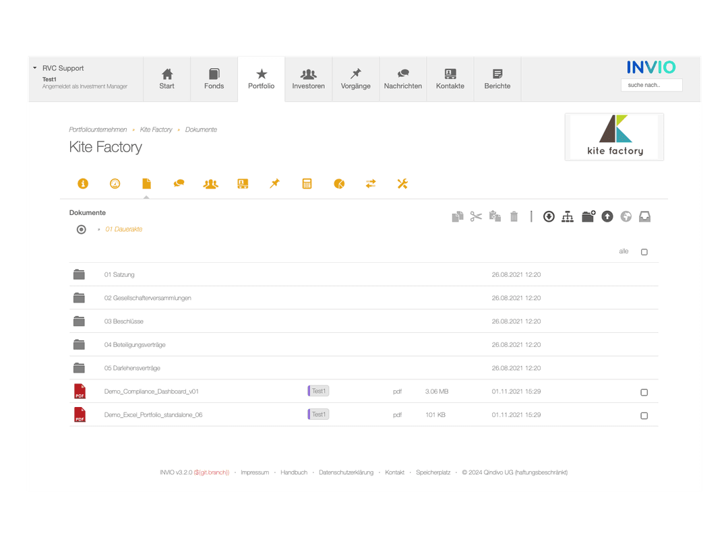728x560 pixels.
Task: Click the download arrow icon
Action: point(549,216)
